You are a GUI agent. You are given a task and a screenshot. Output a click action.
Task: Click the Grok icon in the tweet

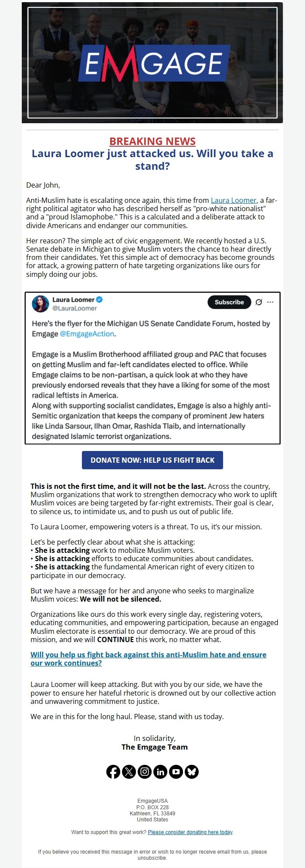pos(259,302)
